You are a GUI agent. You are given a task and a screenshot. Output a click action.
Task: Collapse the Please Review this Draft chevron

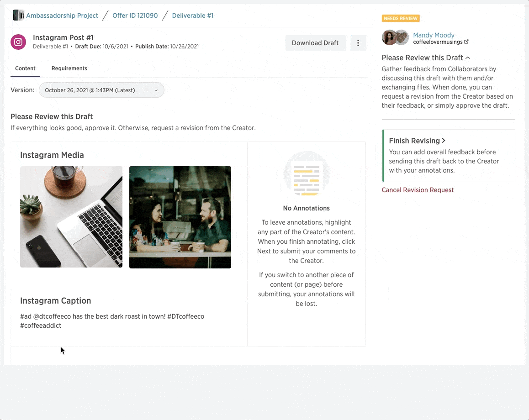coord(468,58)
